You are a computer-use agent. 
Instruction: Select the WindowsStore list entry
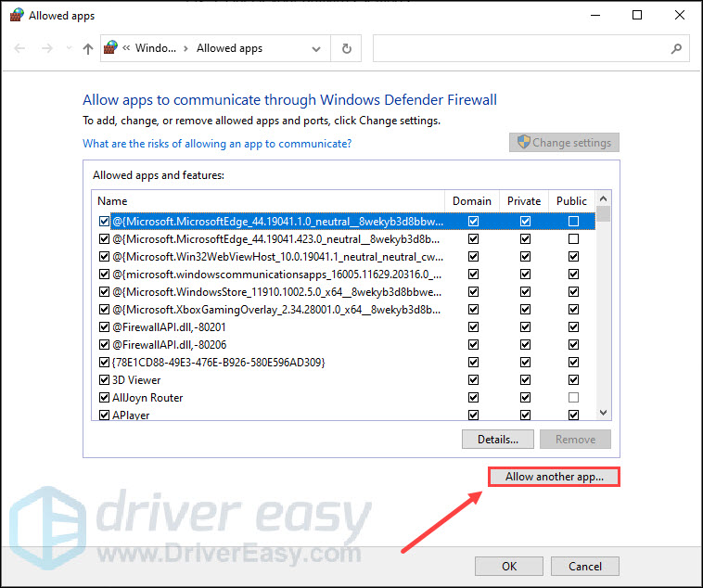pyautogui.click(x=276, y=292)
